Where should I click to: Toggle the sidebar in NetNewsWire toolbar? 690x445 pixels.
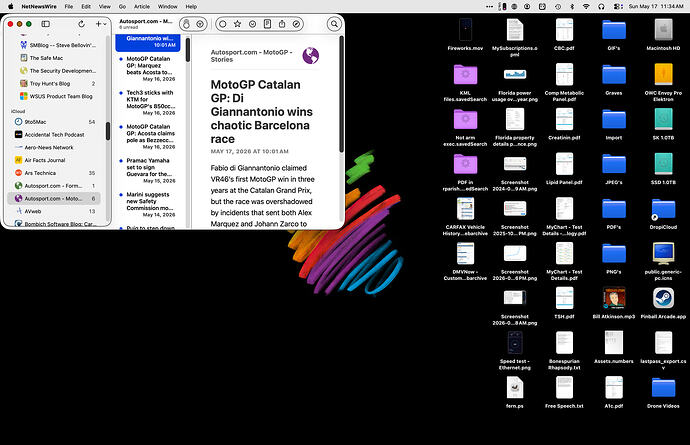pyautogui.click(x=45, y=24)
